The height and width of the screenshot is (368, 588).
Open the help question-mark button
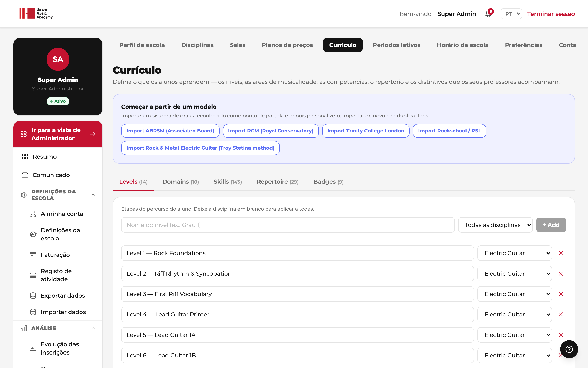569,349
